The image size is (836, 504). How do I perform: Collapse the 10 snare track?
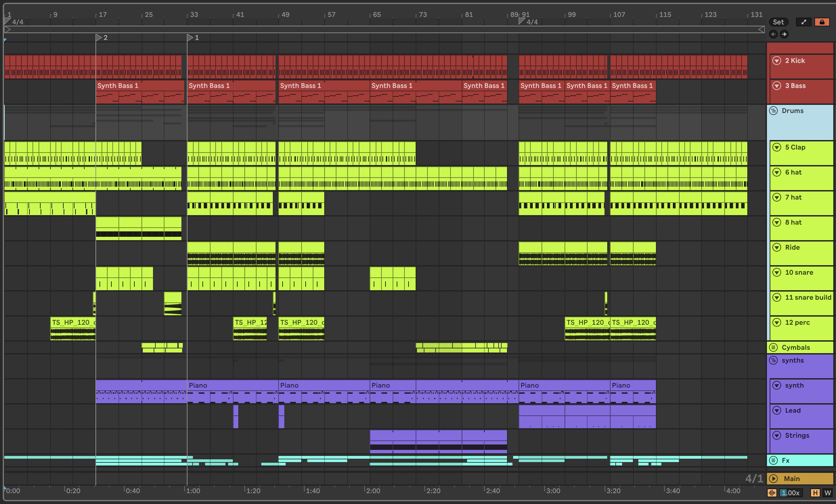coord(777,272)
